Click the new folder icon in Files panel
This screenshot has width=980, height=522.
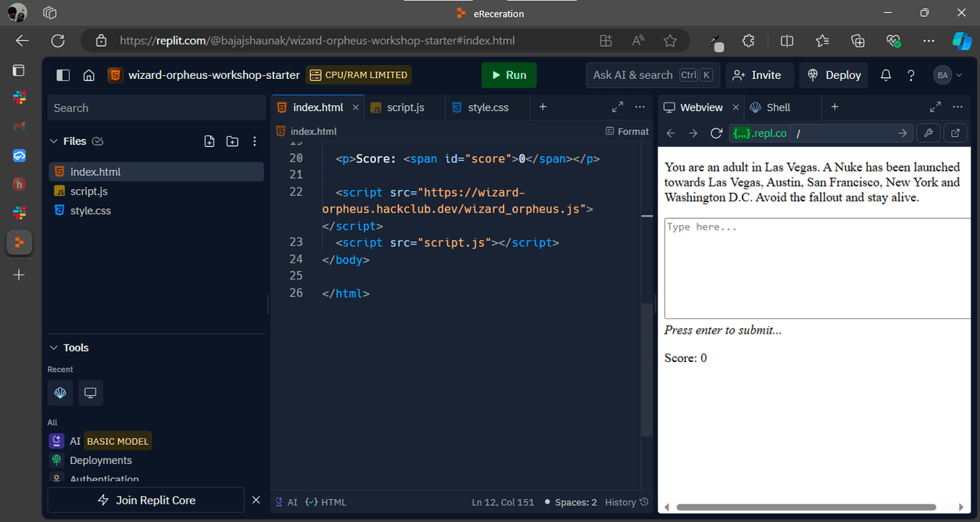232,141
